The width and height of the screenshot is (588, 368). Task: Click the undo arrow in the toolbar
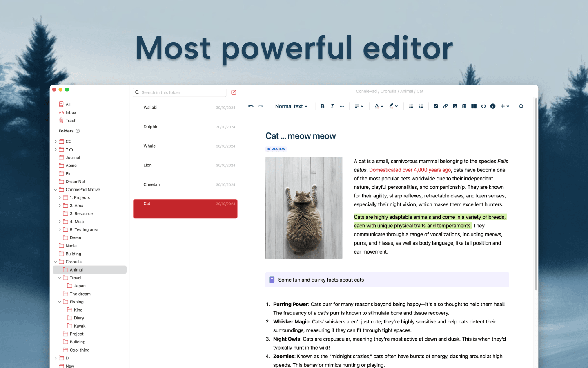pyautogui.click(x=251, y=106)
